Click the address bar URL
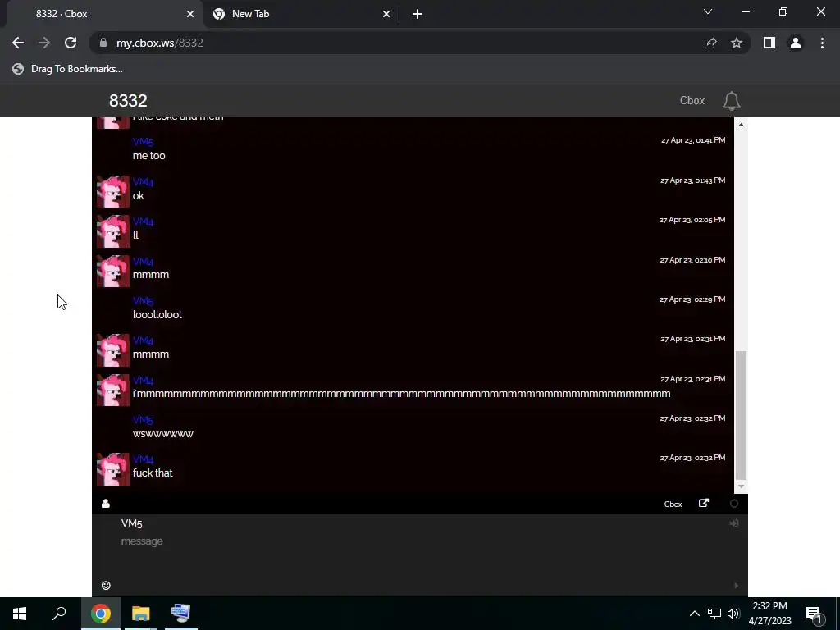840x630 pixels. click(x=160, y=43)
